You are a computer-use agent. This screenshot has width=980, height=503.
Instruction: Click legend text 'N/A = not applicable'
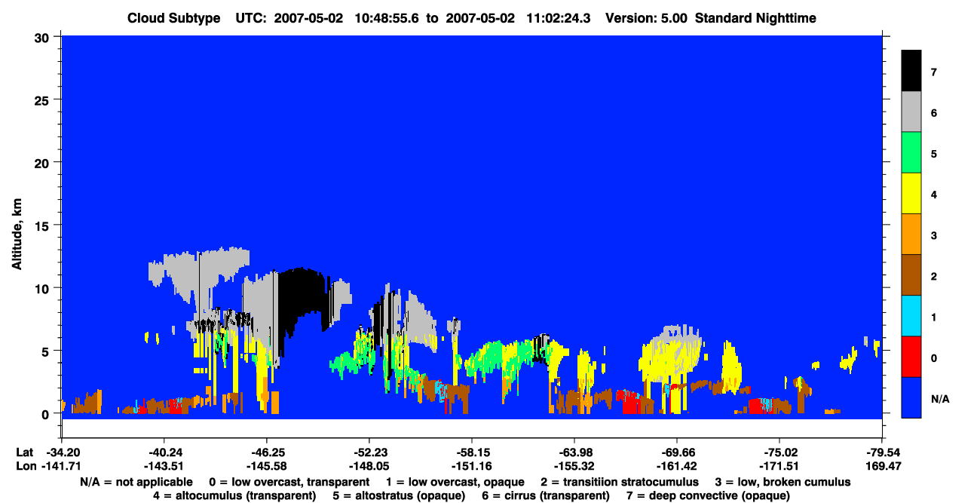(136, 482)
